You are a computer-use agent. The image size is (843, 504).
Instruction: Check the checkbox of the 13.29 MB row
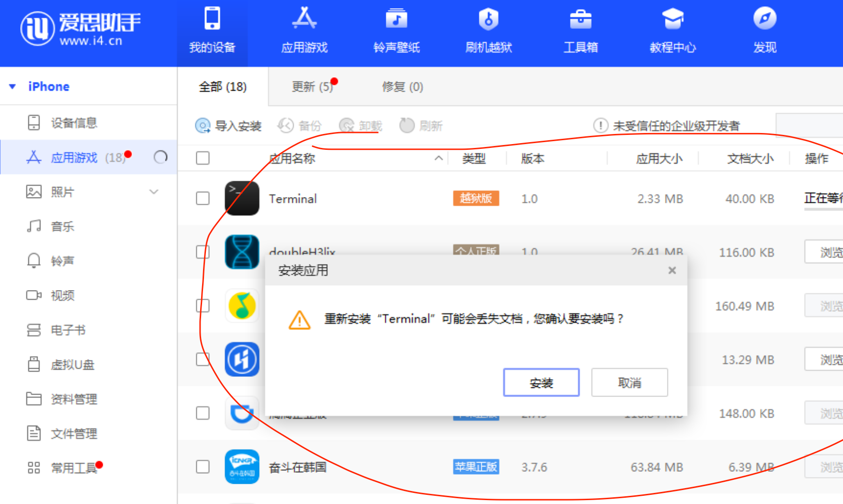point(203,359)
